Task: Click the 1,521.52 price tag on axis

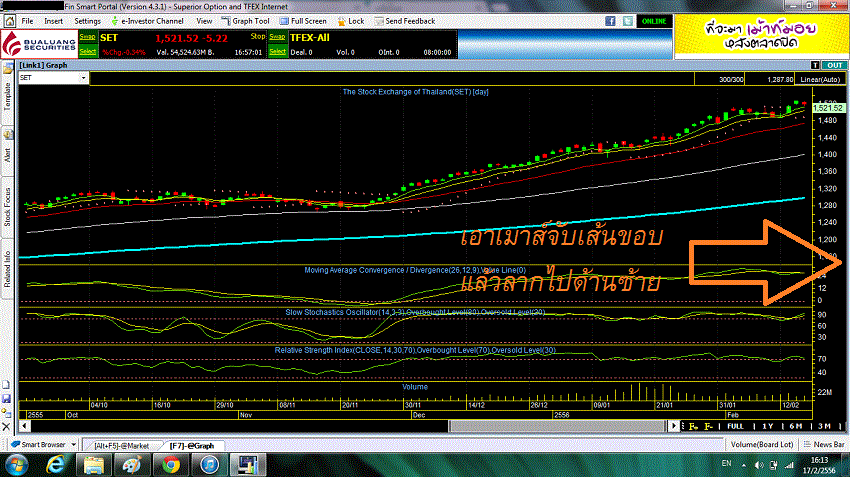Action: tap(828, 108)
